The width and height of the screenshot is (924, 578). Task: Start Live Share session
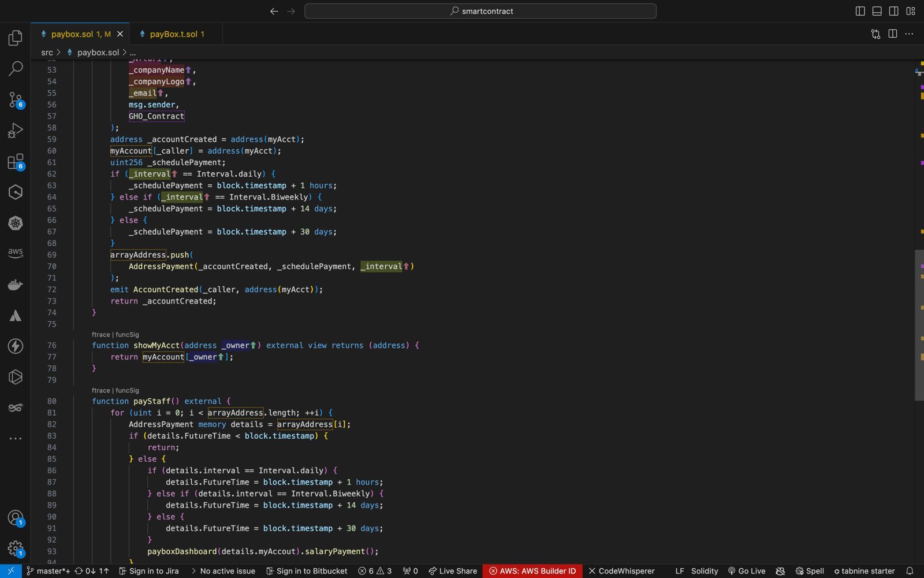[x=453, y=571]
